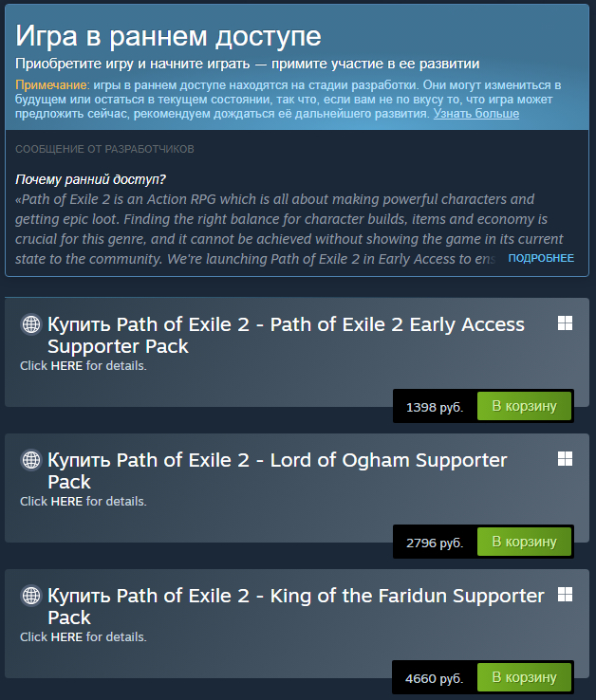Click Windows icon on Lord of Ogham pack

click(x=565, y=459)
